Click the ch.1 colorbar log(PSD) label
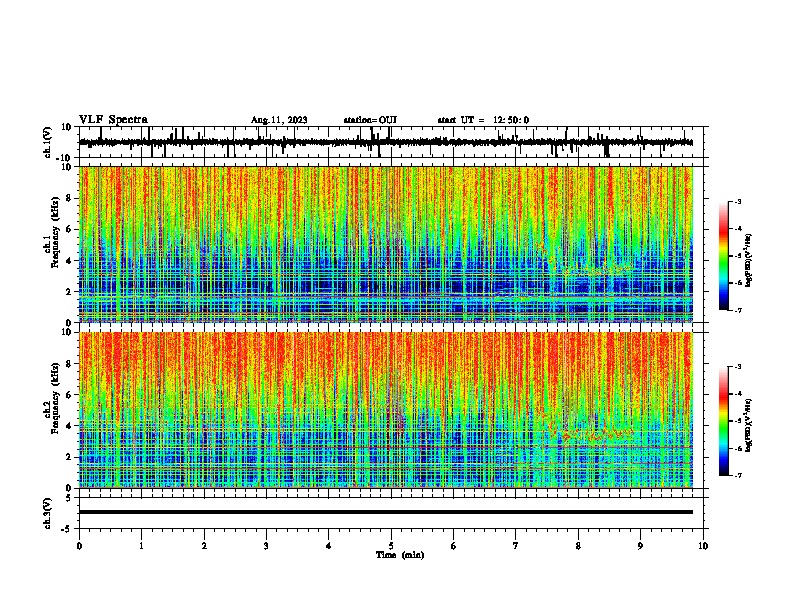792x612 pixels. pyautogui.click(x=749, y=261)
